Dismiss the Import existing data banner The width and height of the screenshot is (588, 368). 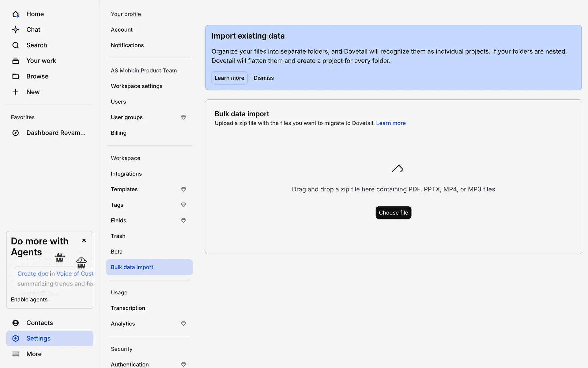tap(263, 78)
